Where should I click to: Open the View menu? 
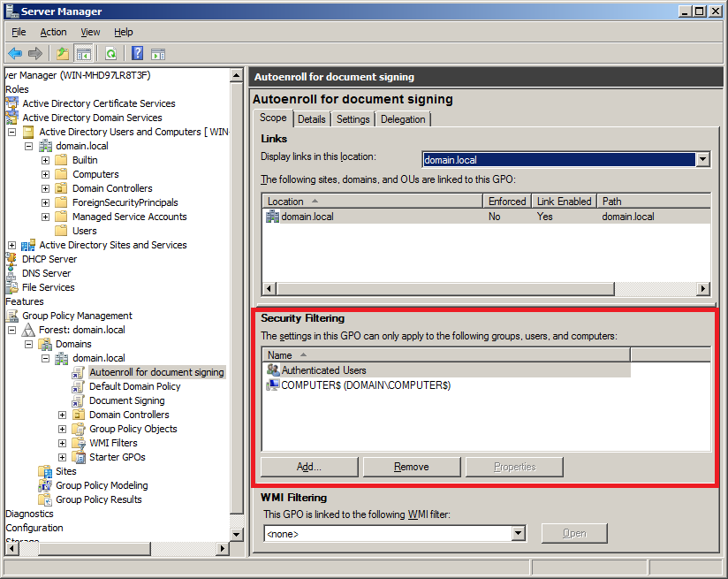point(90,32)
